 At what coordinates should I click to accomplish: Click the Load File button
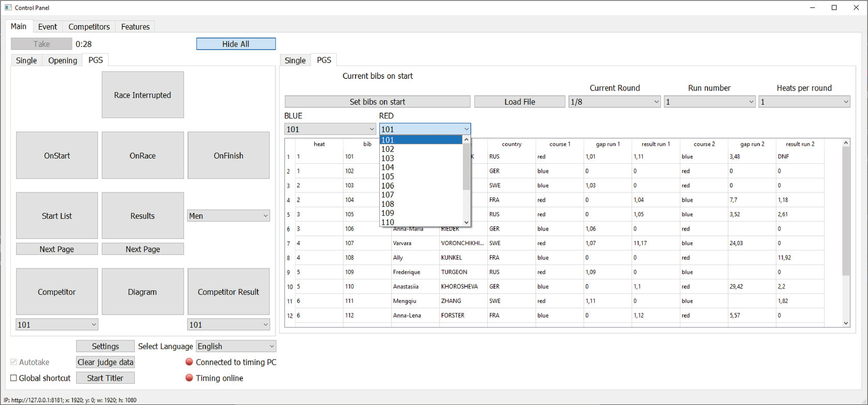click(519, 102)
